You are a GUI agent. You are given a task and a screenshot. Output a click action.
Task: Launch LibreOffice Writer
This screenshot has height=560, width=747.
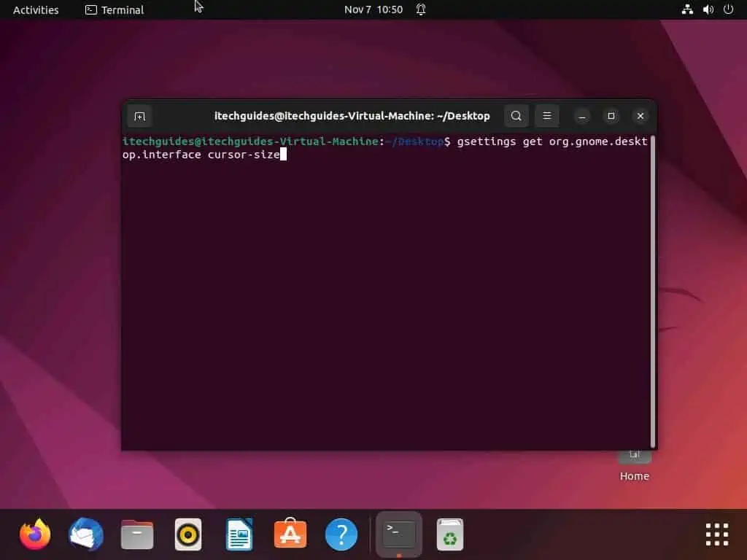(x=239, y=534)
